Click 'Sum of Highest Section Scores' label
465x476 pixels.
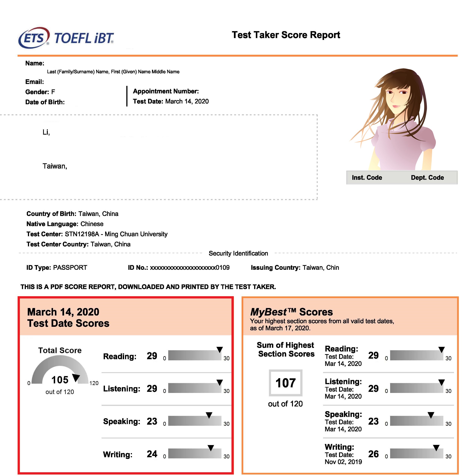click(286, 349)
